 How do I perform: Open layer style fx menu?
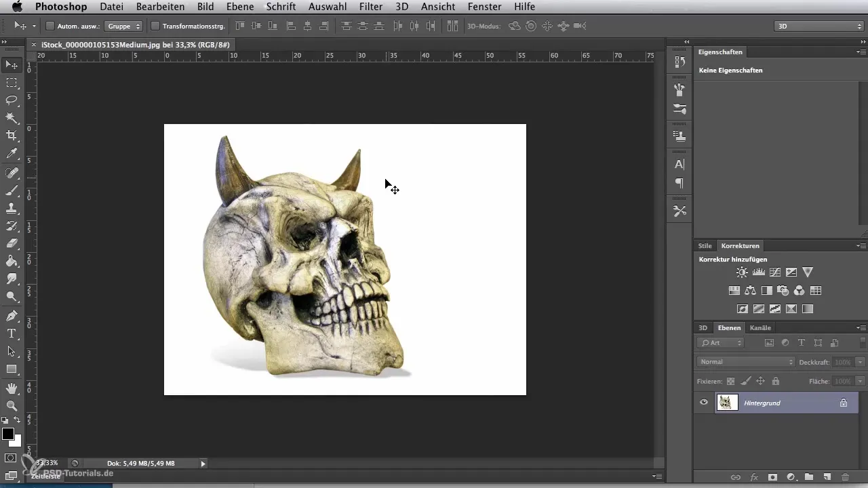(753, 477)
